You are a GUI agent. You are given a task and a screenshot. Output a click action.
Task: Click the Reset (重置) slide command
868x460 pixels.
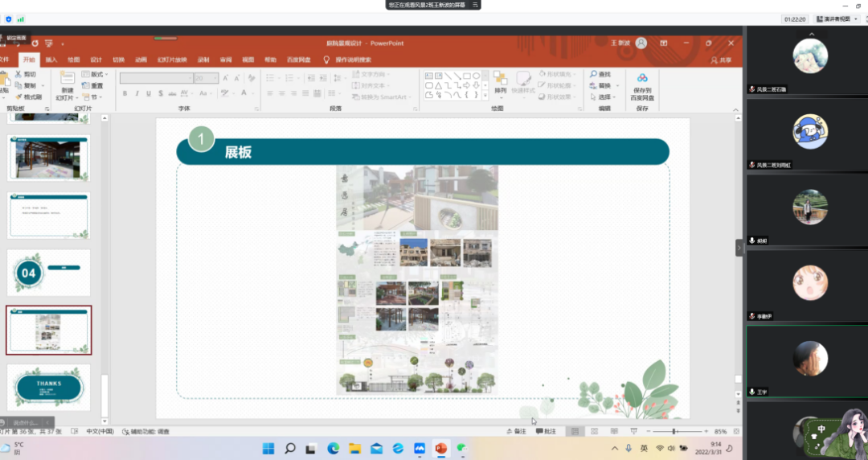point(92,85)
